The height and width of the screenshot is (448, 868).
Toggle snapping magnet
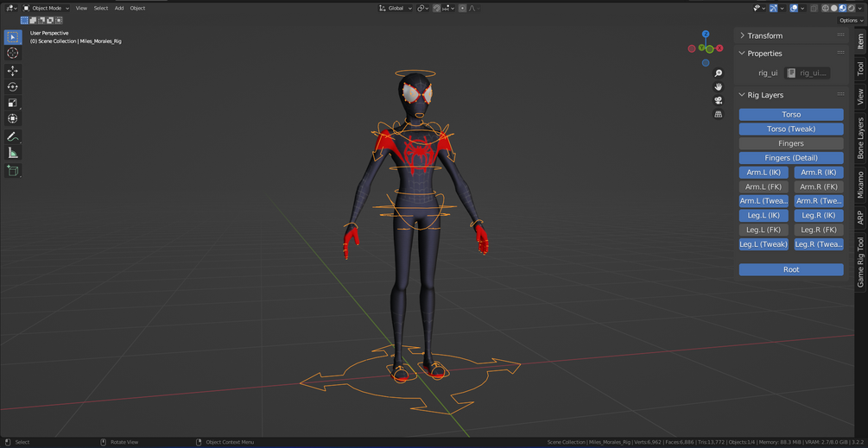coord(437,9)
